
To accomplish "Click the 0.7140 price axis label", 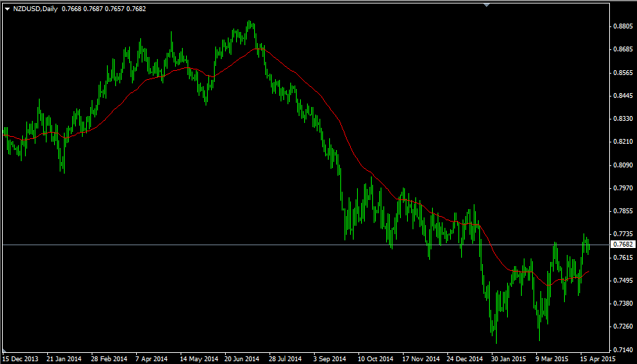I will (623, 349).
